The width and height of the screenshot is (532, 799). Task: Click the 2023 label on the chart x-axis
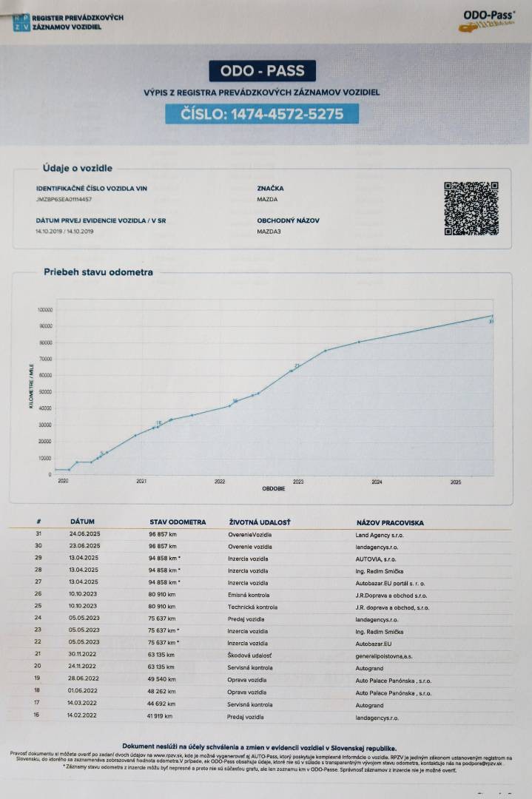pyautogui.click(x=298, y=481)
